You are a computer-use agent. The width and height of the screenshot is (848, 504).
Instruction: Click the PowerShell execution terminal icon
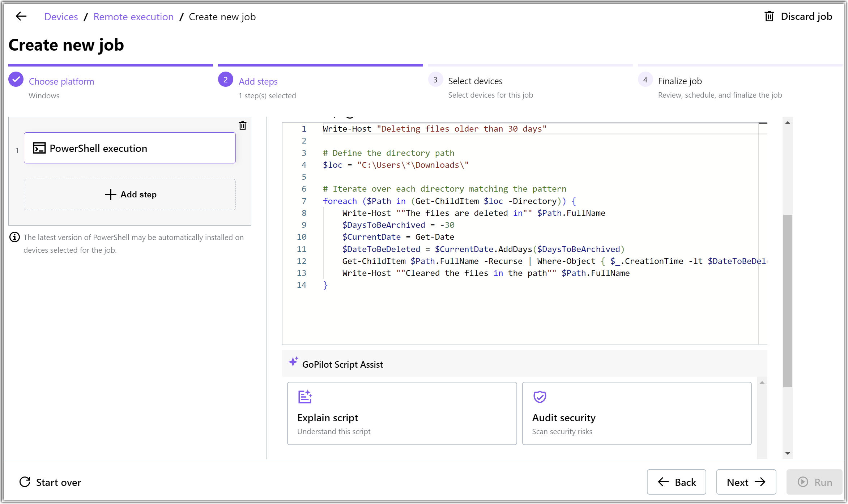[x=39, y=148]
